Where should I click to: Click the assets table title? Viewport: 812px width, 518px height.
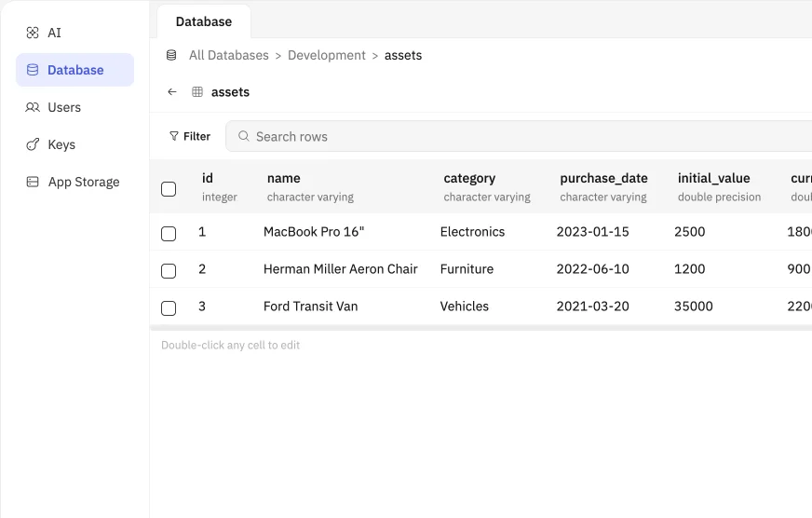click(230, 91)
